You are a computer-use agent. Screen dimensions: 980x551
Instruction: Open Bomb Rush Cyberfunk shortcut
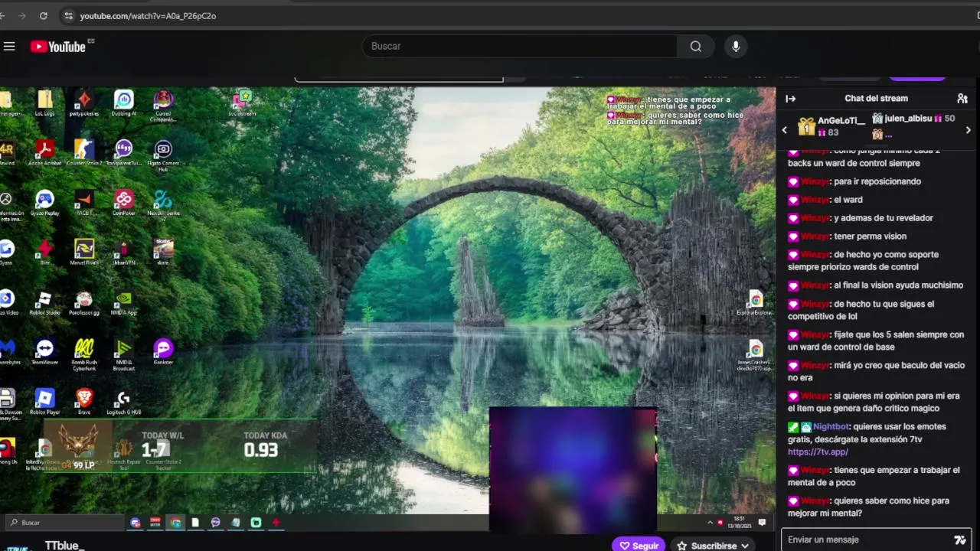pos(84,355)
